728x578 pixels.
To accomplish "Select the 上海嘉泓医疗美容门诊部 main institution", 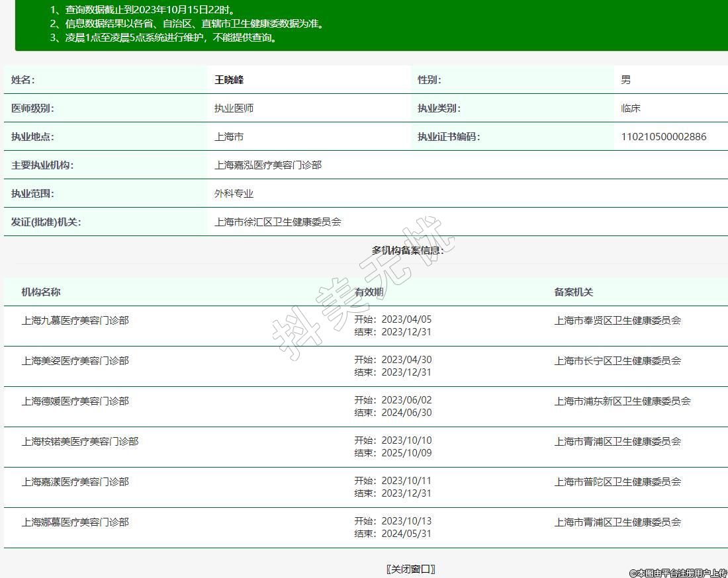I will click(267, 165).
